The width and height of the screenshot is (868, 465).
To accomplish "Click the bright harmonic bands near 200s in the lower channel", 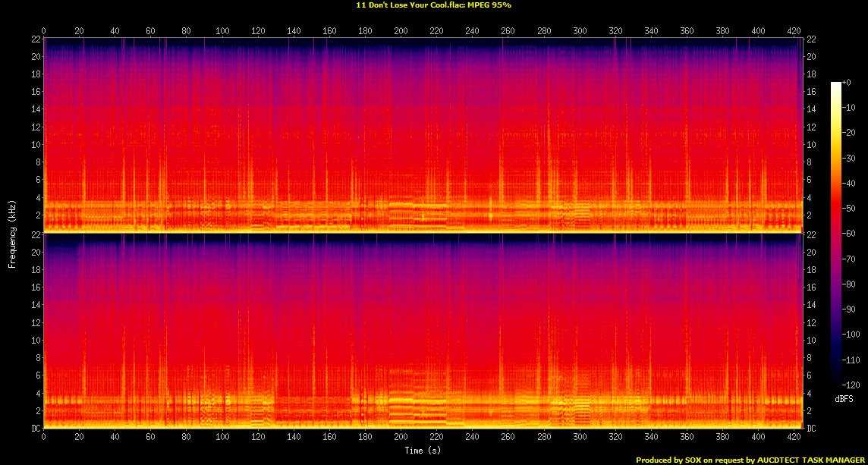I will point(402,406).
